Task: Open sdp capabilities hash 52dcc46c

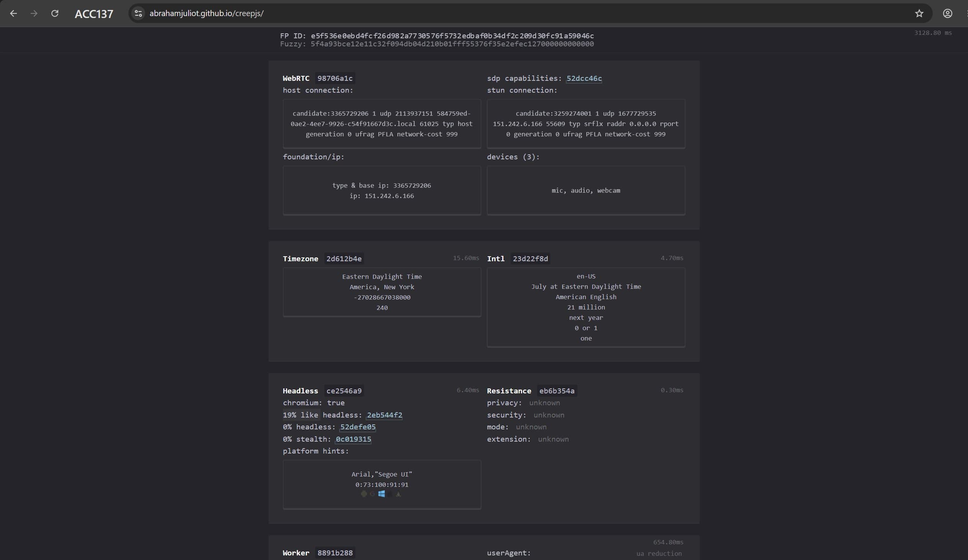Action: pos(584,78)
